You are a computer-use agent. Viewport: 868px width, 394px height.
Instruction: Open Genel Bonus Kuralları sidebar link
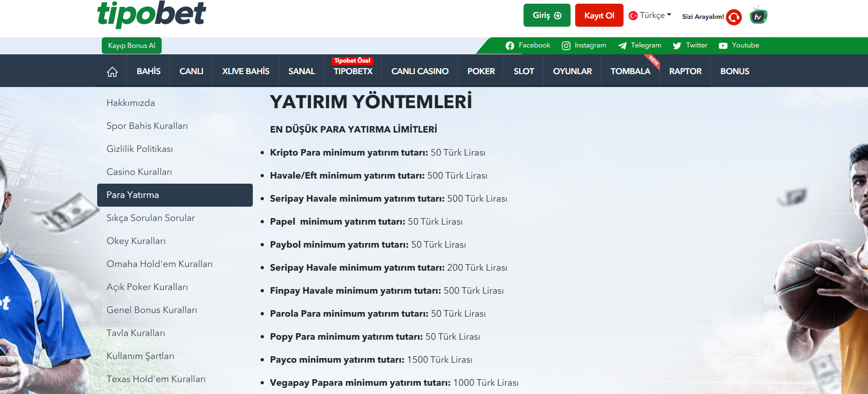click(x=151, y=310)
